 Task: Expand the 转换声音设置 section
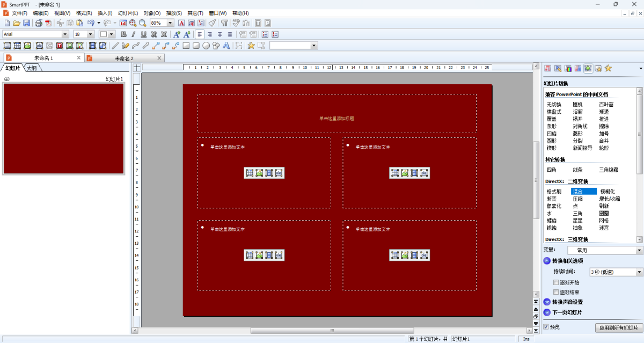[547, 302]
